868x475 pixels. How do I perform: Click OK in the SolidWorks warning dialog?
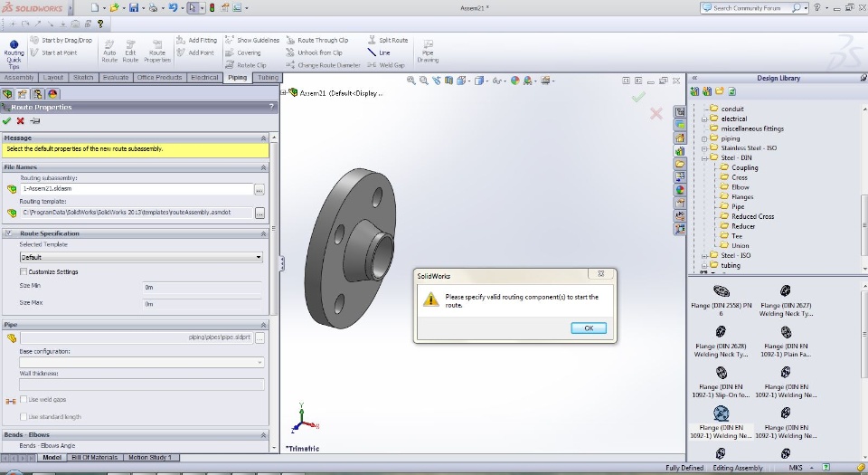(589, 328)
